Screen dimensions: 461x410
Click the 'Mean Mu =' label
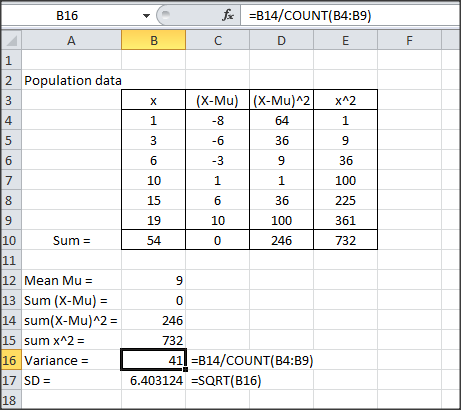[58, 280]
